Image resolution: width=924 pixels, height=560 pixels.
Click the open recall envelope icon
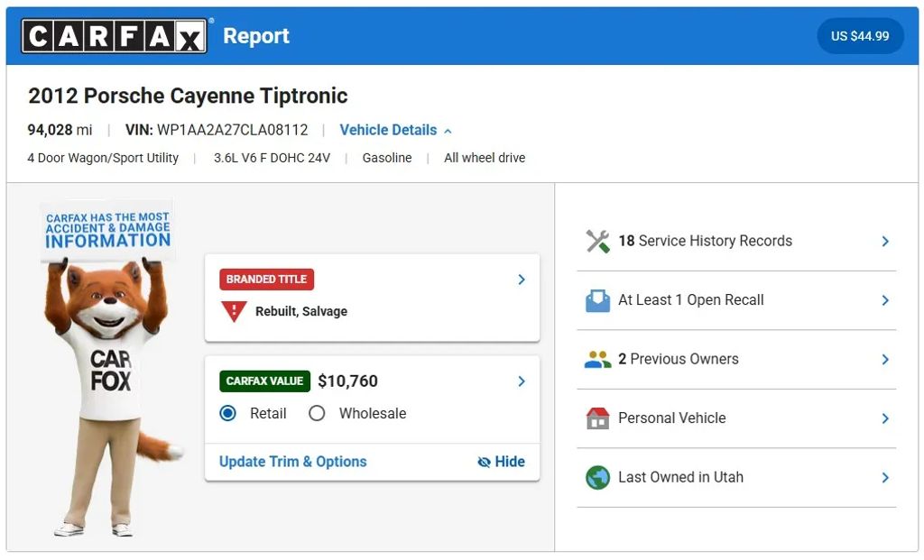[597, 300]
